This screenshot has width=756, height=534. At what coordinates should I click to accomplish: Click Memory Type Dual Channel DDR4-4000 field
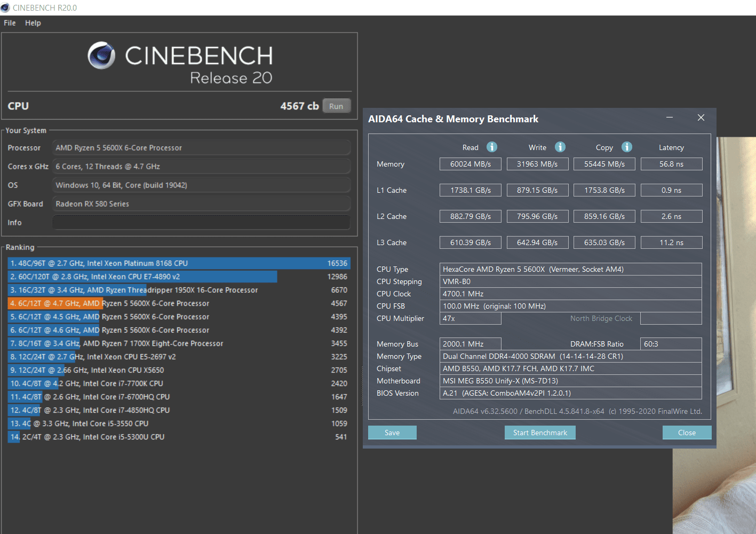coord(570,356)
